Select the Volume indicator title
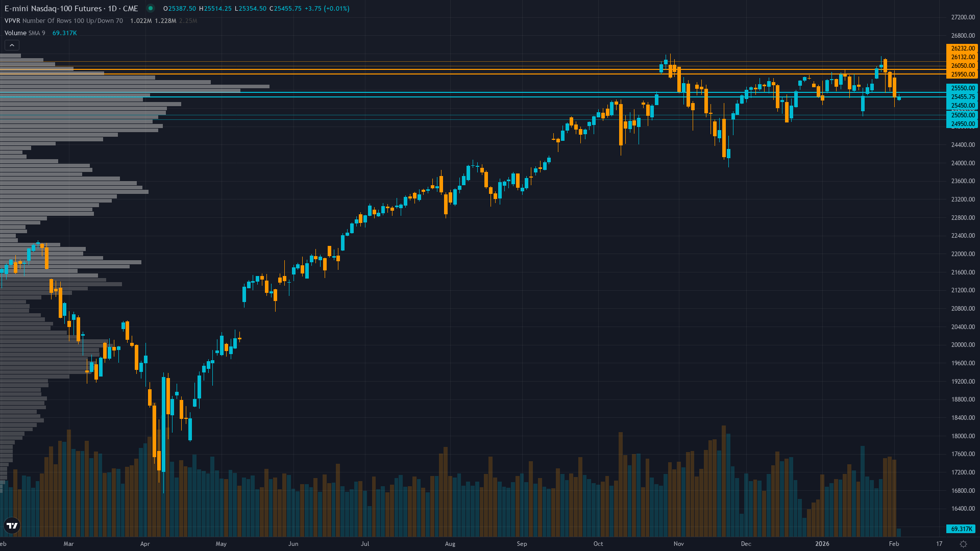 [x=15, y=33]
